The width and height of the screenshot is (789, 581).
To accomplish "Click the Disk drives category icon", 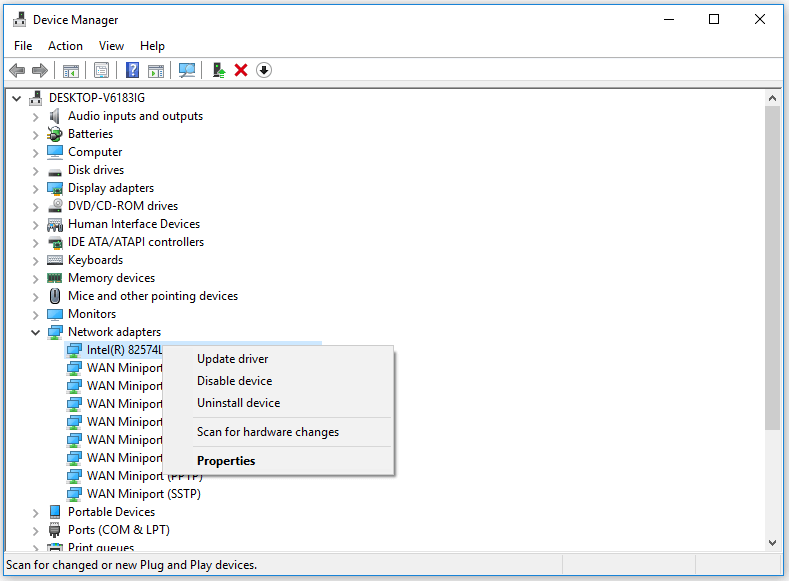I will (x=54, y=173).
